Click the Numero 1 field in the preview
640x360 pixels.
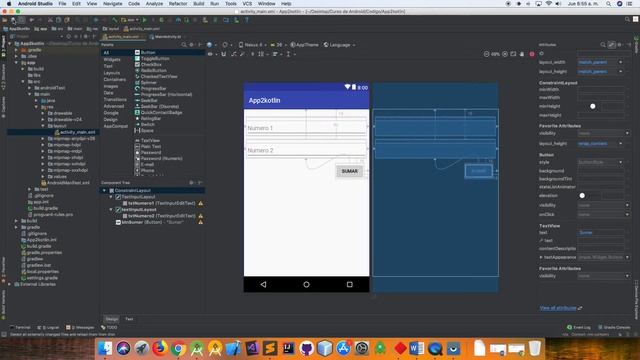pyautogui.click(x=306, y=128)
